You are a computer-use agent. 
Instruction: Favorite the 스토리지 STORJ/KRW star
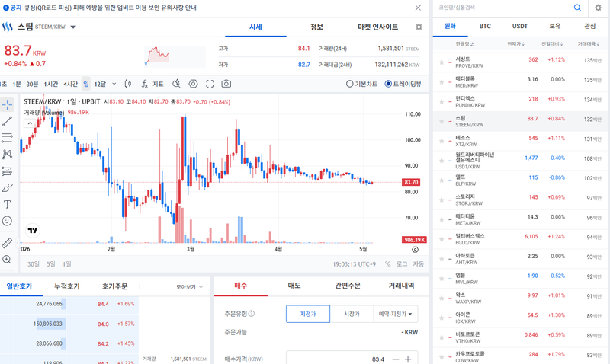441,200
